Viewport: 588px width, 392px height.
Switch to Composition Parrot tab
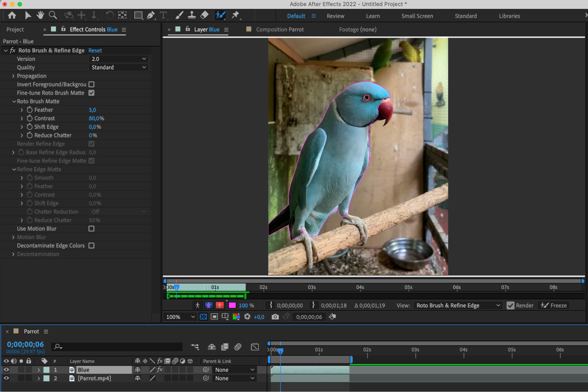pyautogui.click(x=280, y=29)
